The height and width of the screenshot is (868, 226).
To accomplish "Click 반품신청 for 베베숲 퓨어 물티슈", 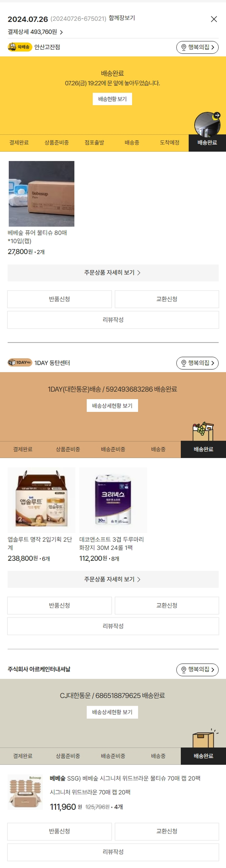I will click(x=60, y=299).
